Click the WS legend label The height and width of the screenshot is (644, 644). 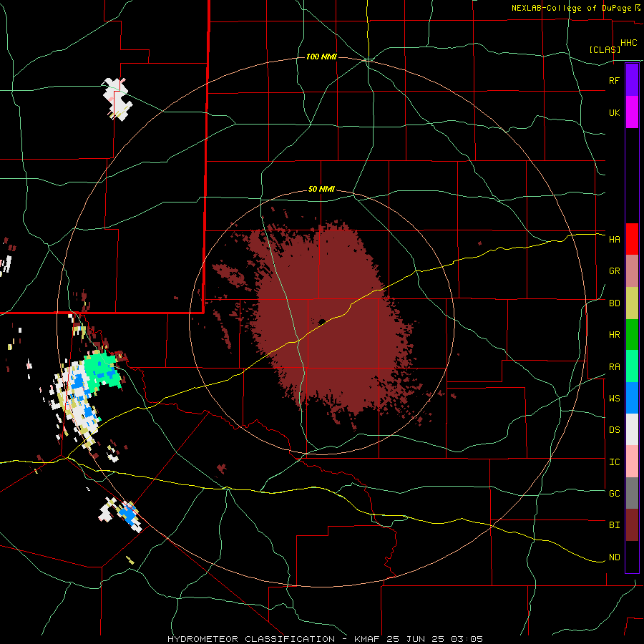pyautogui.click(x=614, y=398)
